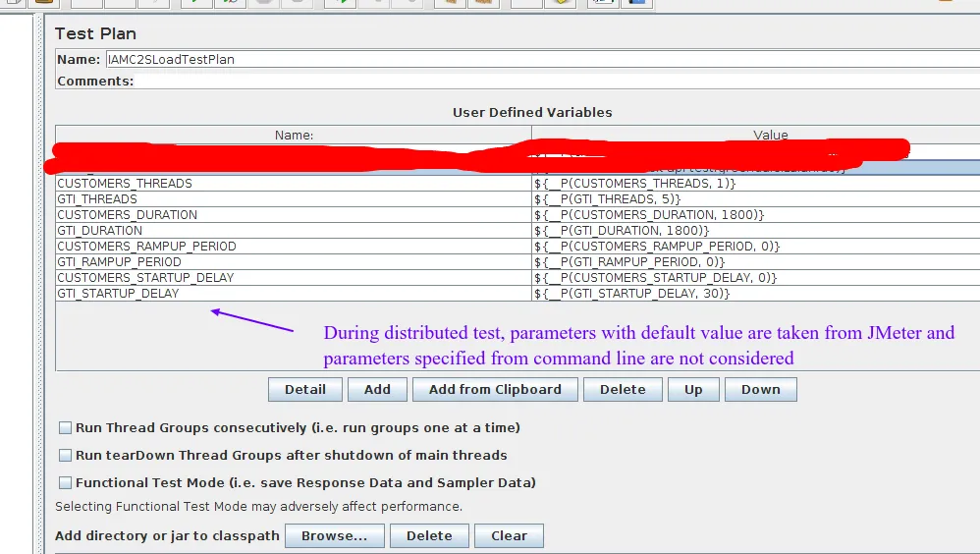980x554 pixels.
Task: Move the variable Up
Action: coord(693,390)
